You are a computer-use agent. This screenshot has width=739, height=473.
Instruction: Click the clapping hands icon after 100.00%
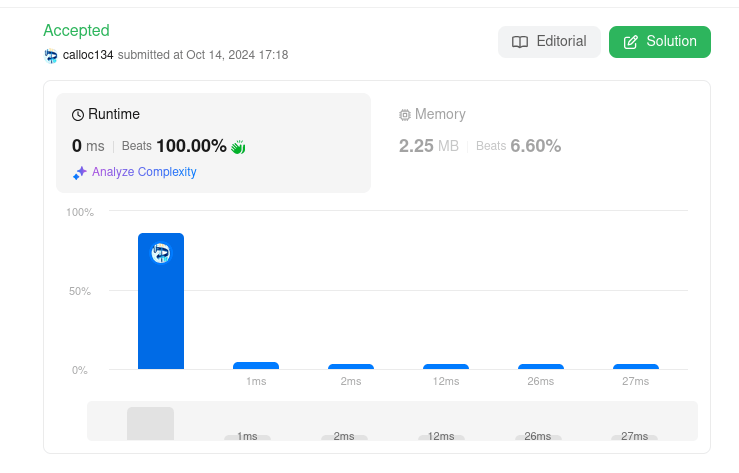pos(238,147)
